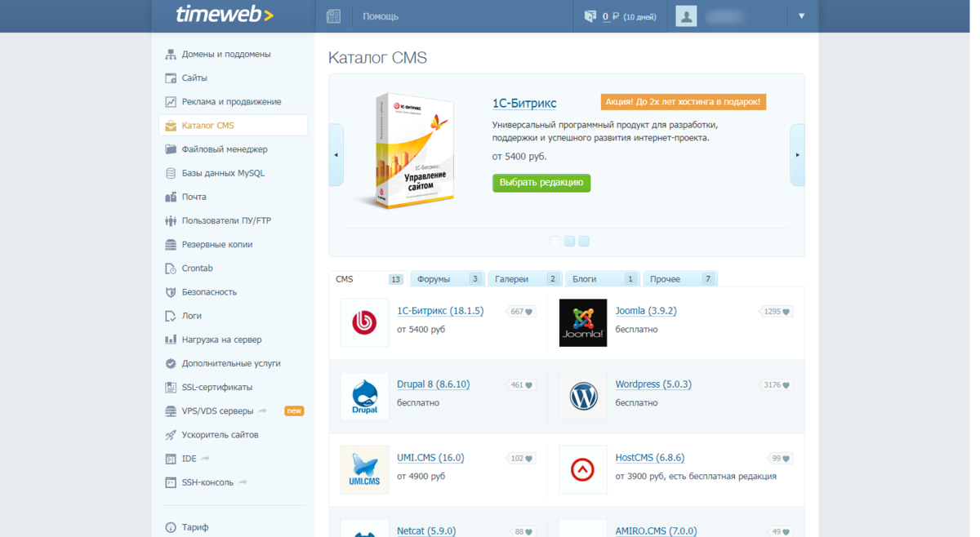Click the Drupal logo thumbnail

coord(364,397)
